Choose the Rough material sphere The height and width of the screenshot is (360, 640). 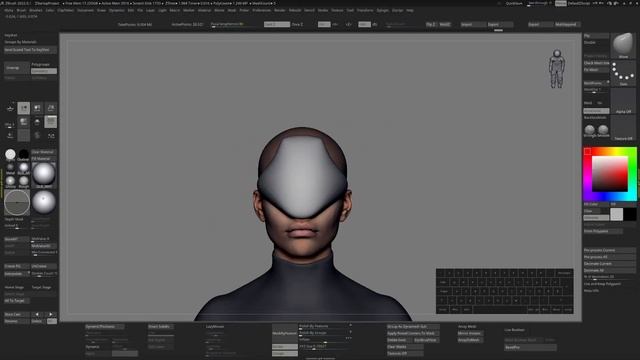coord(24,181)
